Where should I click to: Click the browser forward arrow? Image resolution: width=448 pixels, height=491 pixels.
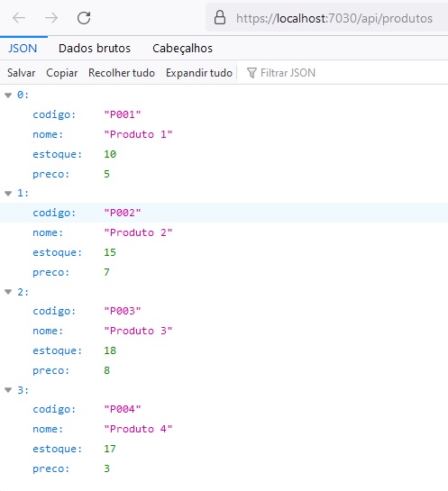[51, 18]
